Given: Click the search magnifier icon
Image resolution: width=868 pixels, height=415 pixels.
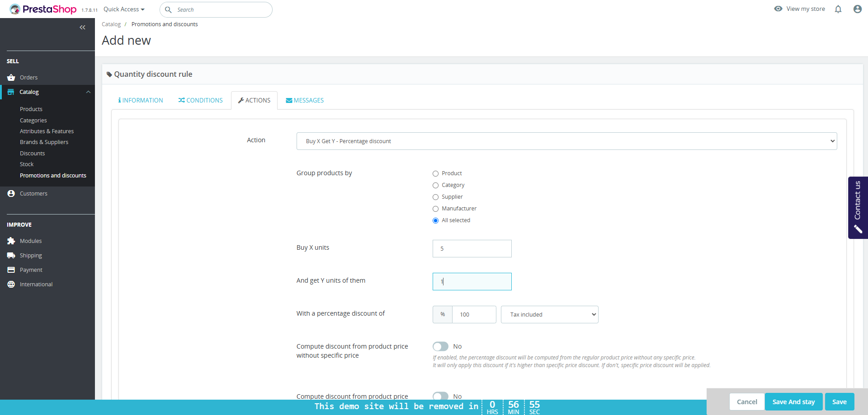Looking at the screenshot, I should click(x=168, y=9).
